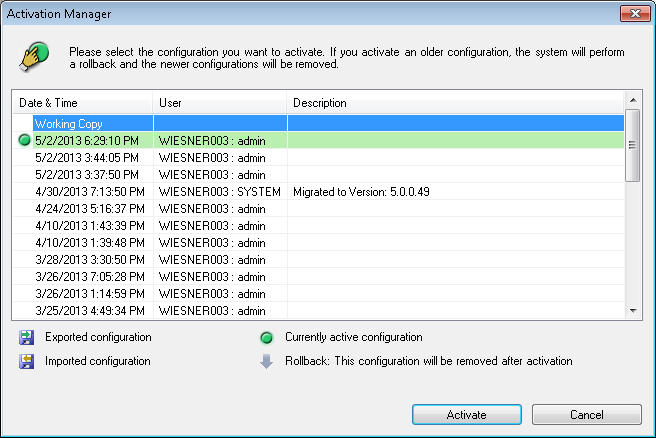656x438 pixels.
Task: Click the scrollbar up arrow
Action: tap(633, 100)
